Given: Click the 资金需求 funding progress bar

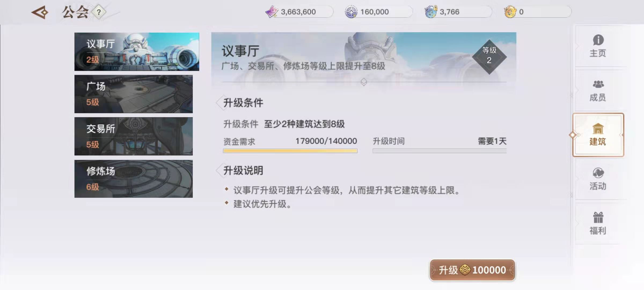Looking at the screenshot, I should [x=290, y=151].
